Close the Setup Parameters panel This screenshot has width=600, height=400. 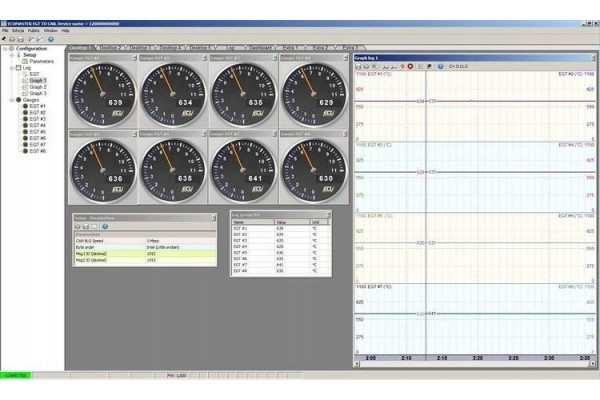(x=214, y=218)
